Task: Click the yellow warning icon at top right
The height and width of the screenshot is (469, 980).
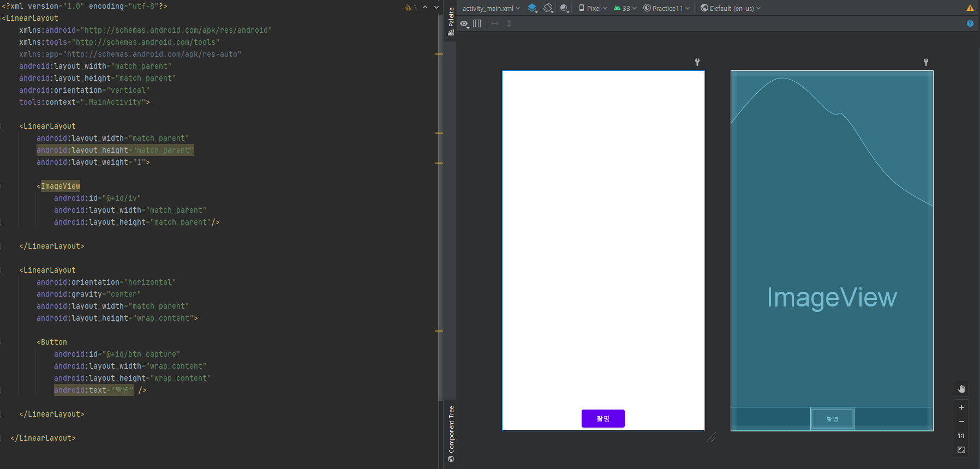Action: [x=970, y=8]
